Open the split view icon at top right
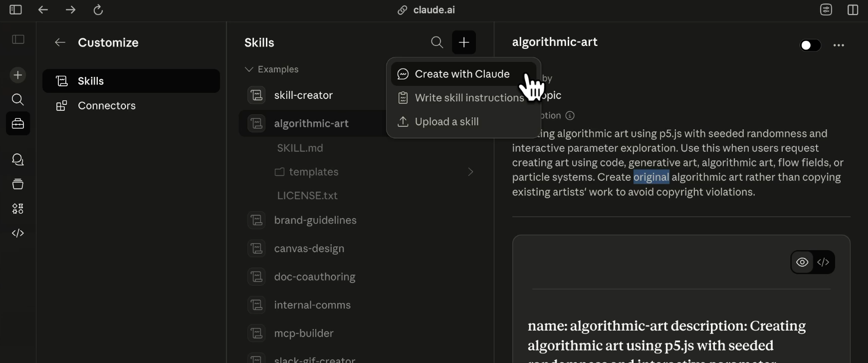868x363 pixels. (853, 10)
